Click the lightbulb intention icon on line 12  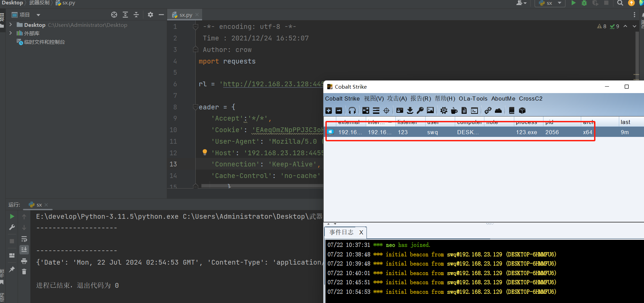pos(204,152)
